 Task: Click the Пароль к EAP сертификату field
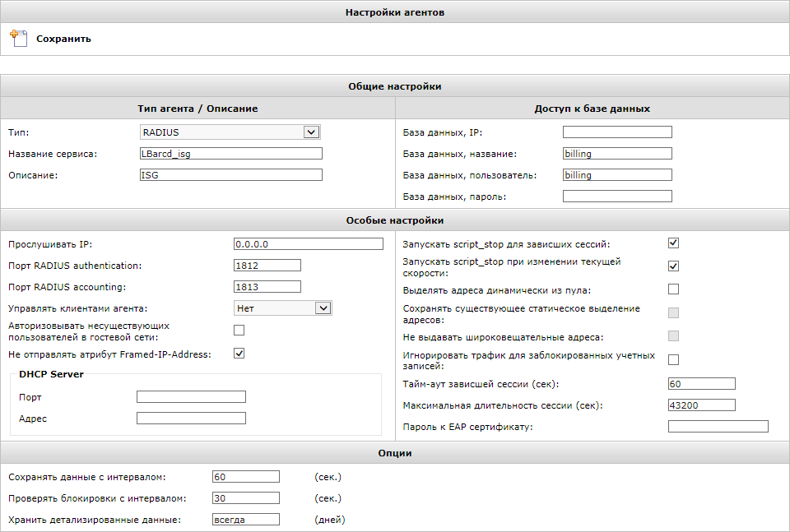(718, 426)
